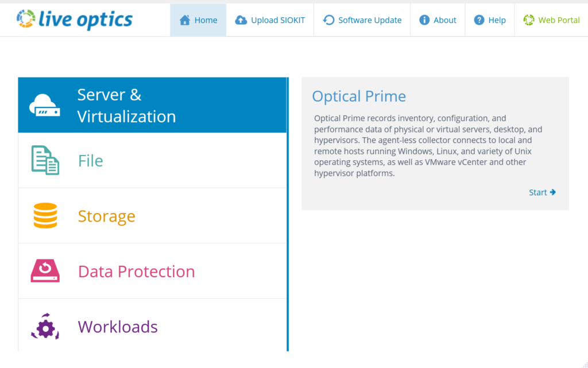Click the About info icon
Viewport: 588px width, 368px height.
coord(424,20)
